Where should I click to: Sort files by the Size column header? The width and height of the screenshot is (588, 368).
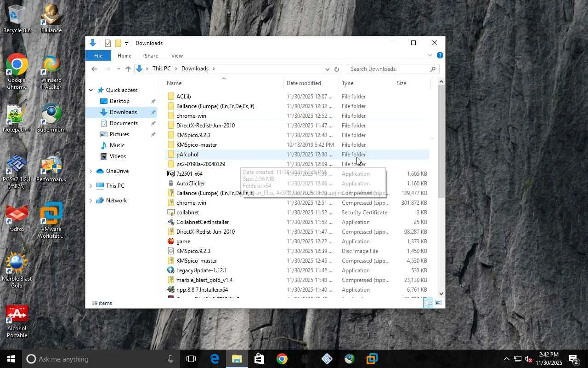coord(413,83)
